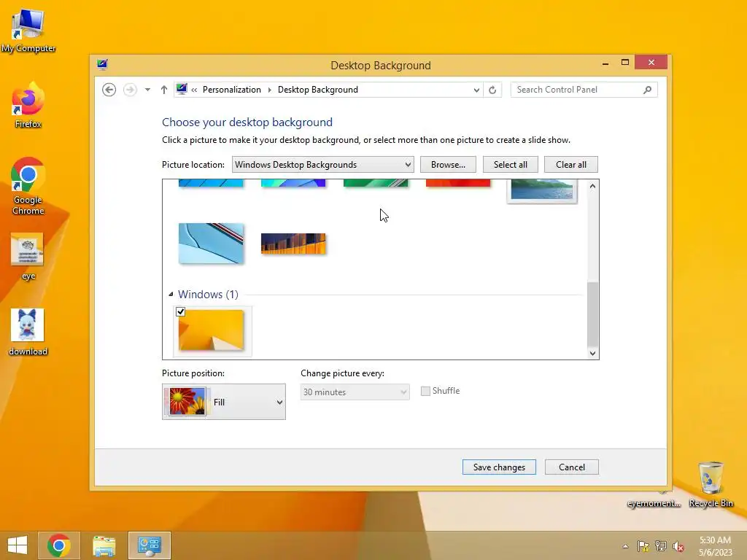
Task: Click Personalization in the breadcrumb
Action: [x=231, y=90]
